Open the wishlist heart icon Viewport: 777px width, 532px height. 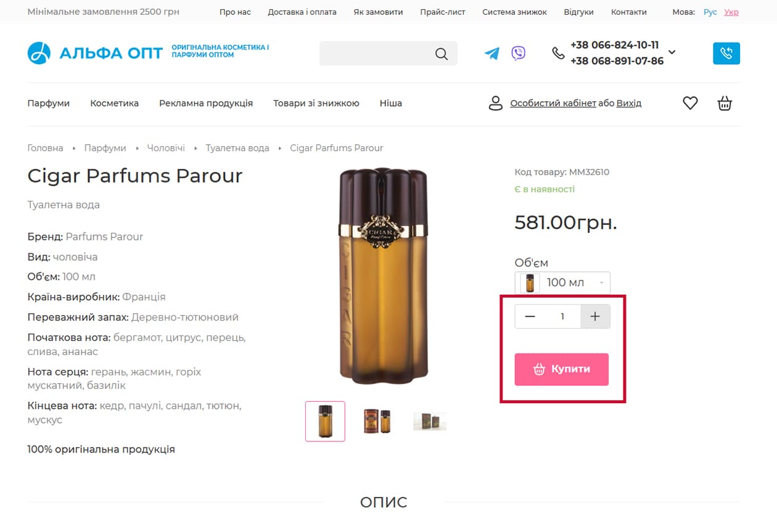click(690, 104)
